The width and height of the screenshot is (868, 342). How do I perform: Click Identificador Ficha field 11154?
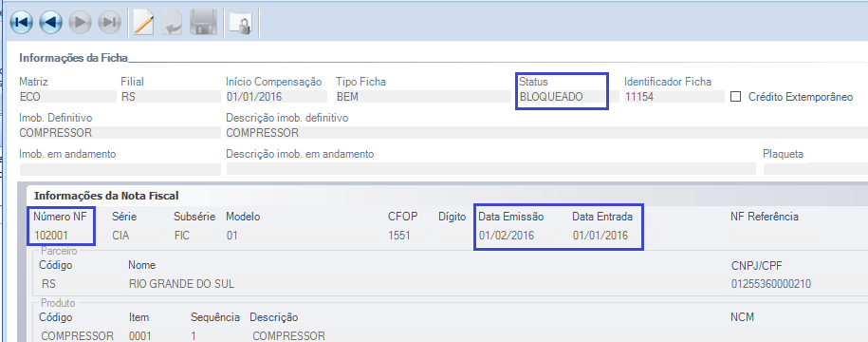674,97
